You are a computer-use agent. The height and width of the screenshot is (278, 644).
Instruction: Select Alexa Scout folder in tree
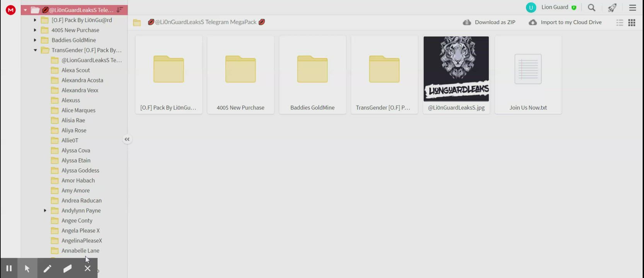[75, 70]
